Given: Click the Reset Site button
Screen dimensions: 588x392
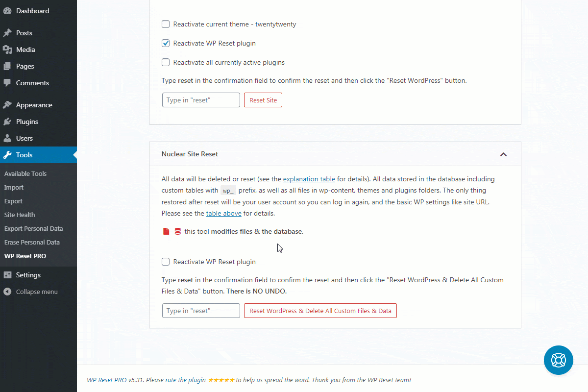Looking at the screenshot, I should pyautogui.click(x=263, y=100).
